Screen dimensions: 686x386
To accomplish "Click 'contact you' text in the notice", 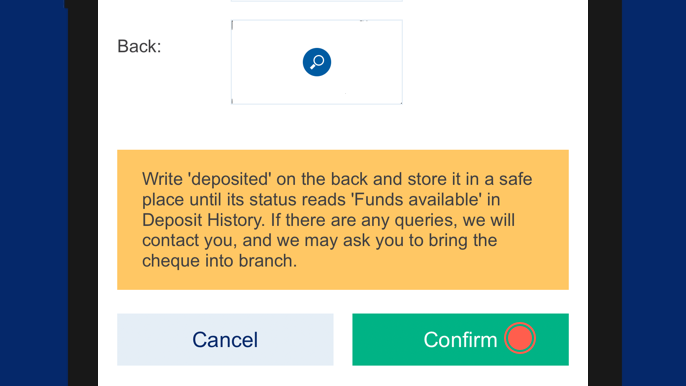I will (x=188, y=240).
